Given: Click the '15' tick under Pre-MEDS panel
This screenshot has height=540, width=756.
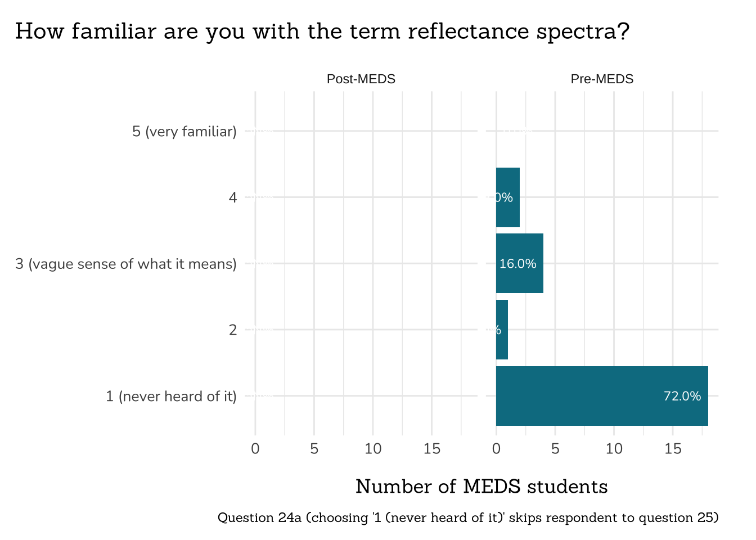Looking at the screenshot, I should tap(673, 449).
